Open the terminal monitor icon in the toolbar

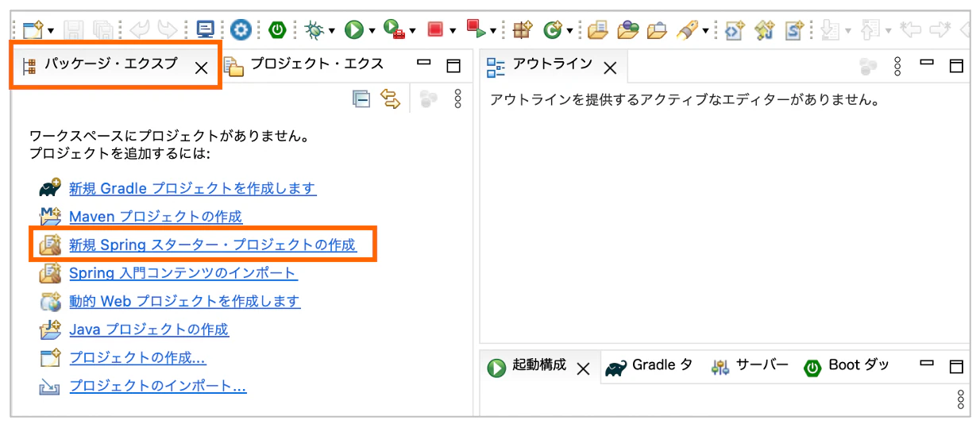[206, 30]
